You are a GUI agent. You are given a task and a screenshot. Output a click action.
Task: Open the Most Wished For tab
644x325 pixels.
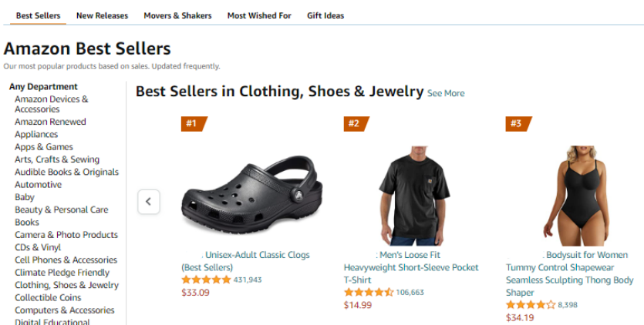(259, 15)
